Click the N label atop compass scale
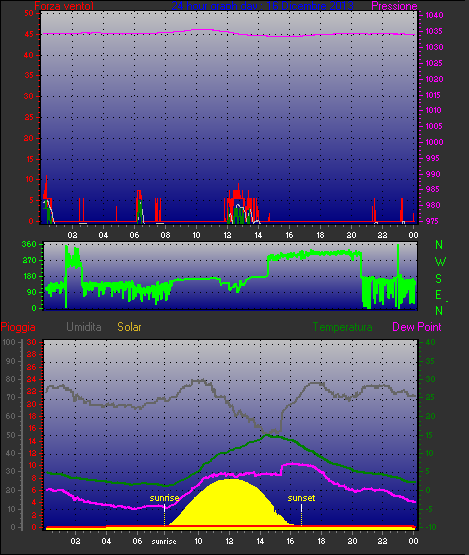469x555 pixels. coord(439,245)
